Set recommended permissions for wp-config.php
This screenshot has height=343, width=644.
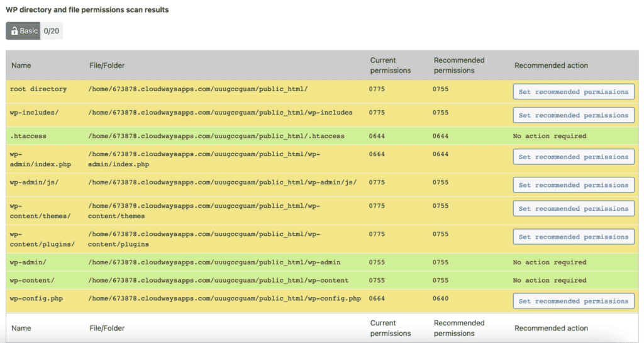click(574, 301)
